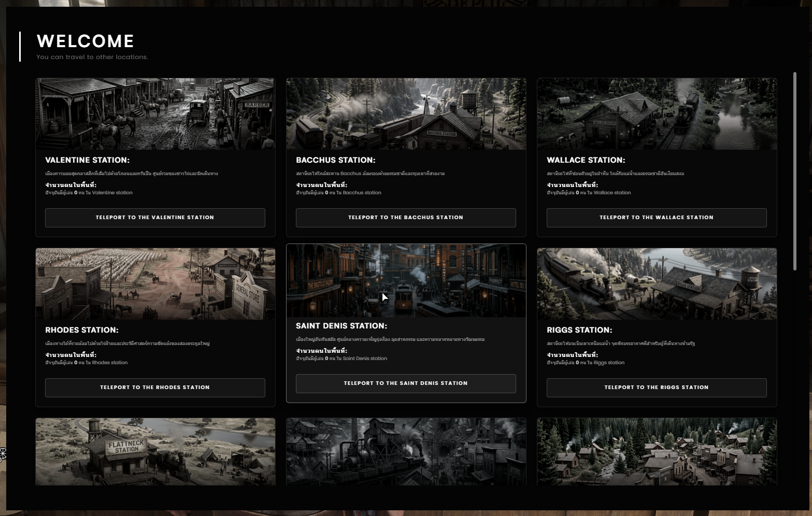Screen dimensions: 812x516
Task: Select the "RIGGS STATION:" card title
Action: [579, 330]
